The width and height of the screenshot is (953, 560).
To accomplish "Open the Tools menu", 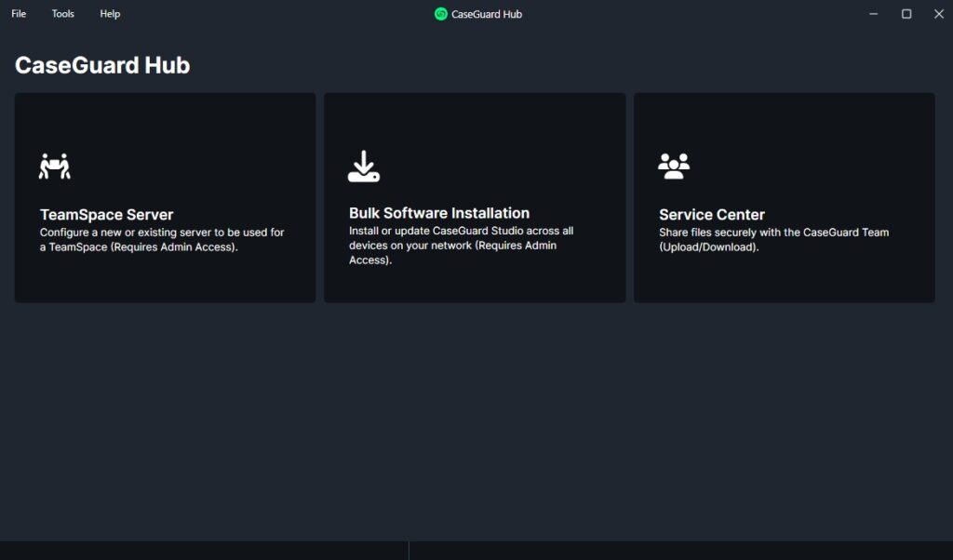I will coord(62,13).
